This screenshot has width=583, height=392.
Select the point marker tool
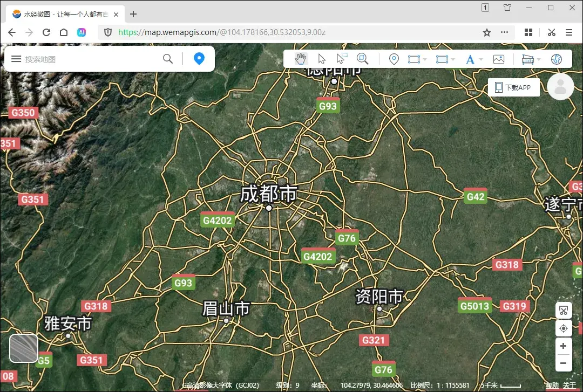394,59
